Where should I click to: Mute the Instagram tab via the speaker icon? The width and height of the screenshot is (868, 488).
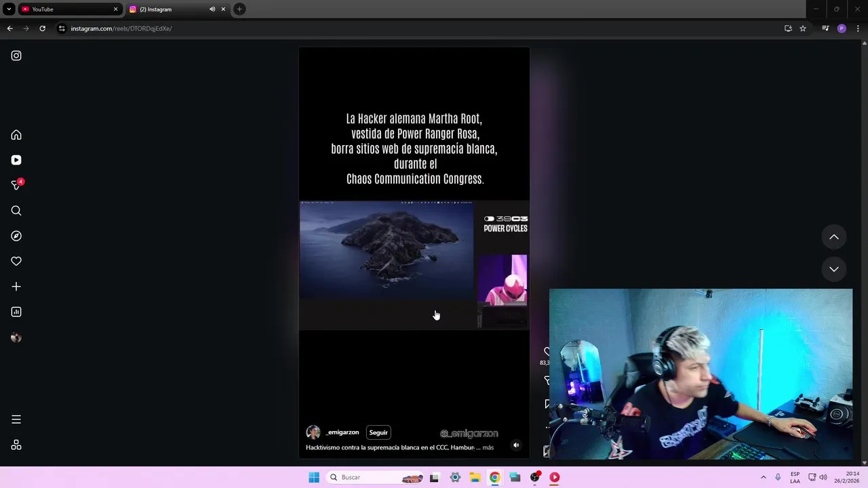[x=212, y=9]
